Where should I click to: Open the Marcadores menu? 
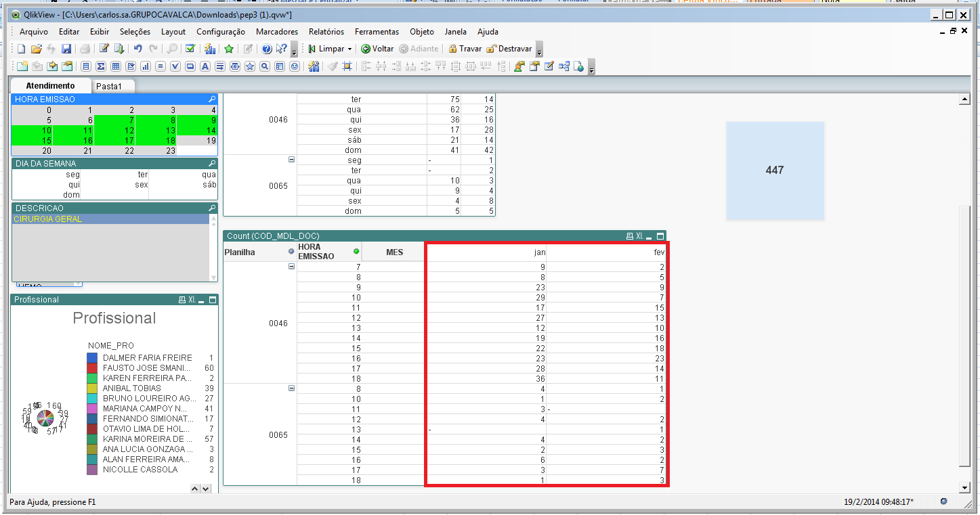click(x=277, y=32)
